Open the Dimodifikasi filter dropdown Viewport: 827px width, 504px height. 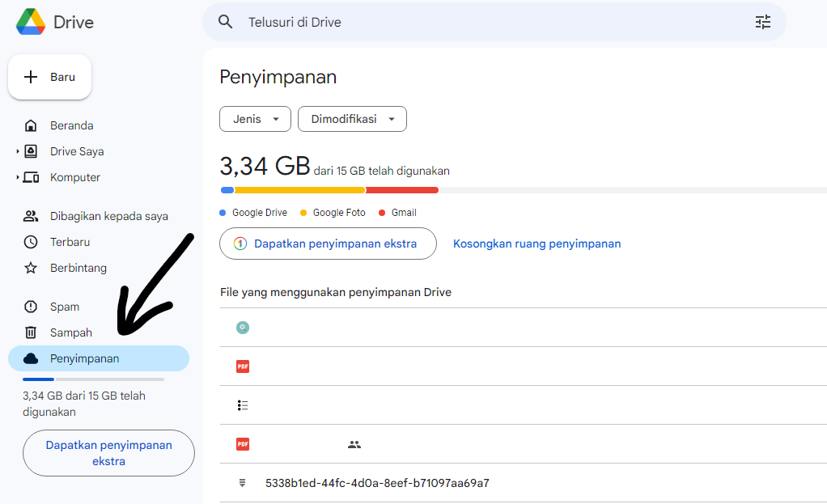pyautogui.click(x=352, y=119)
